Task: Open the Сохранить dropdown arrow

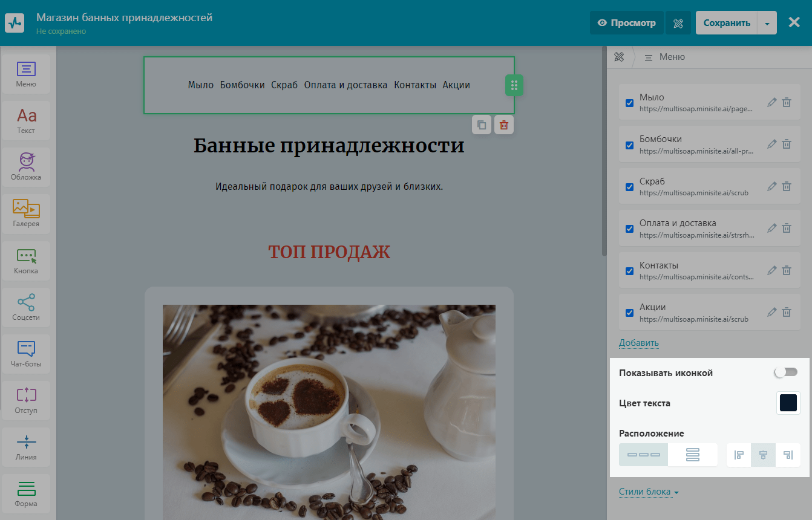Action: [x=767, y=23]
